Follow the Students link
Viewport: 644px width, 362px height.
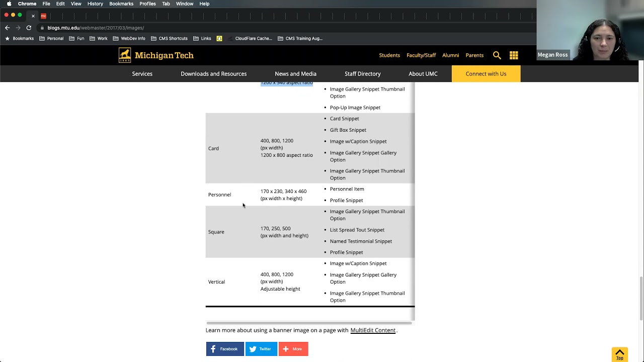coord(389,55)
